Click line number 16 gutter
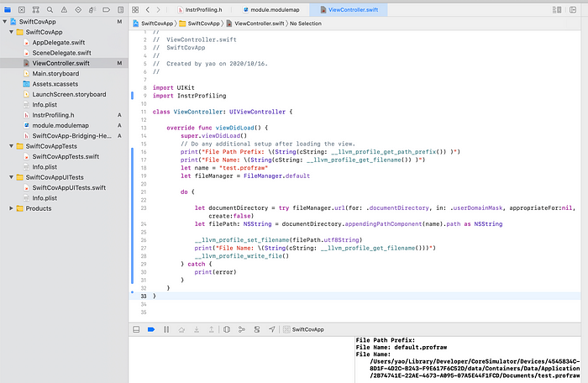Viewport: 588px width, 383px height. coord(144,152)
